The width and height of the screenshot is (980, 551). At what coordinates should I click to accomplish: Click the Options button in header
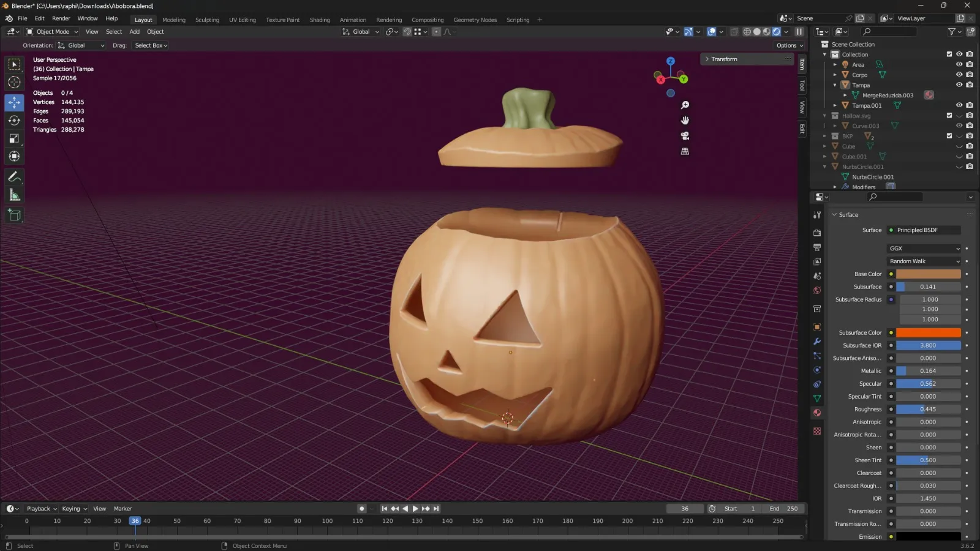790,45
